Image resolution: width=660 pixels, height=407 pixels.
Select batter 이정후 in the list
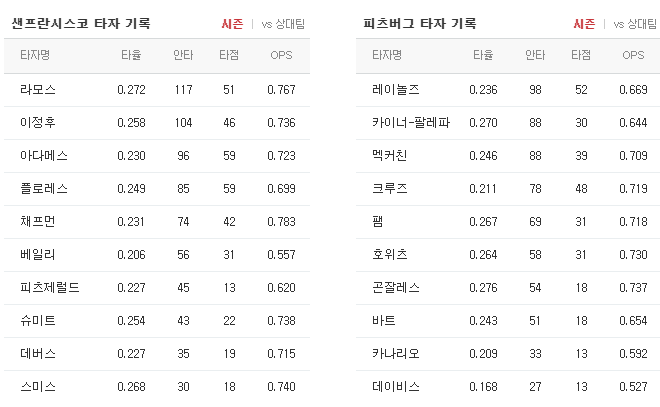point(38,122)
